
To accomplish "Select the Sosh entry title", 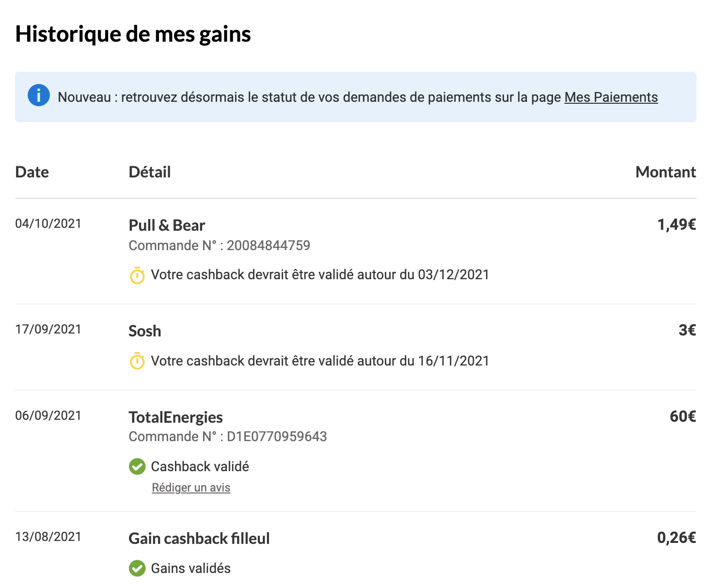I will 145,331.
